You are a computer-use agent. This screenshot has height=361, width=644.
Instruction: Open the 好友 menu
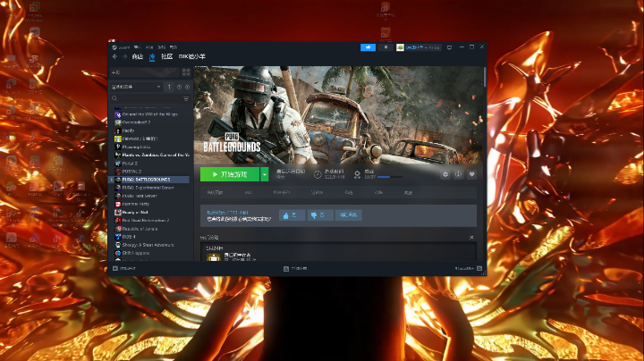pyautogui.click(x=149, y=47)
